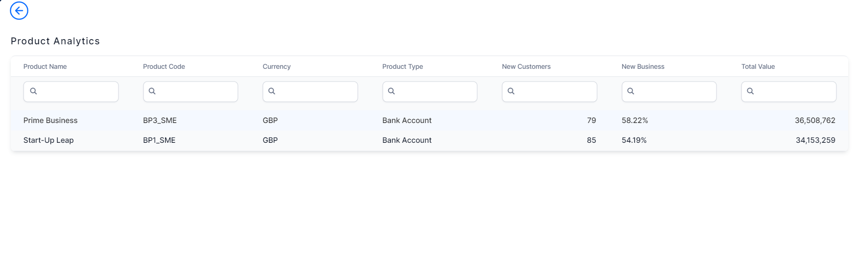
Task: Click search icon in Product Name filter
Action: [34, 91]
